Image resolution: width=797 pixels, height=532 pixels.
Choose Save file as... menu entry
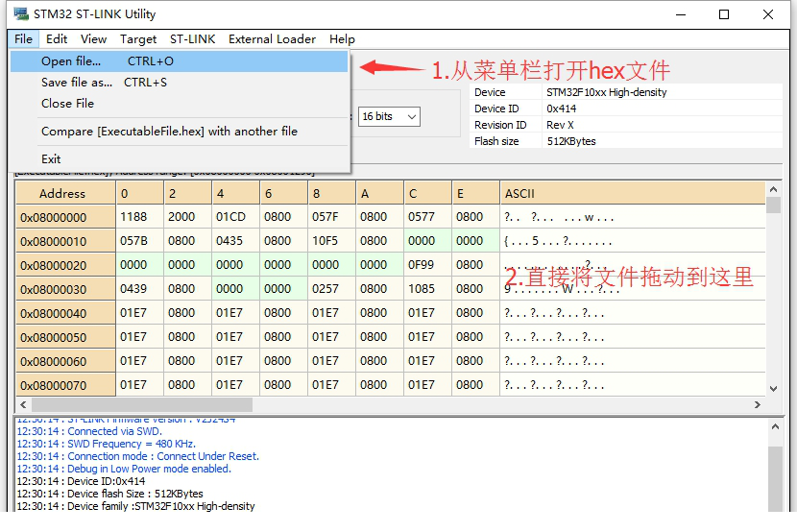click(179, 83)
